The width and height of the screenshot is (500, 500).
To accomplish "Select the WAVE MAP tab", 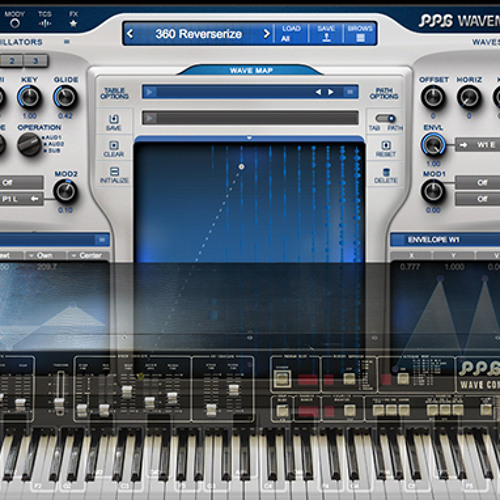I will click(251, 70).
